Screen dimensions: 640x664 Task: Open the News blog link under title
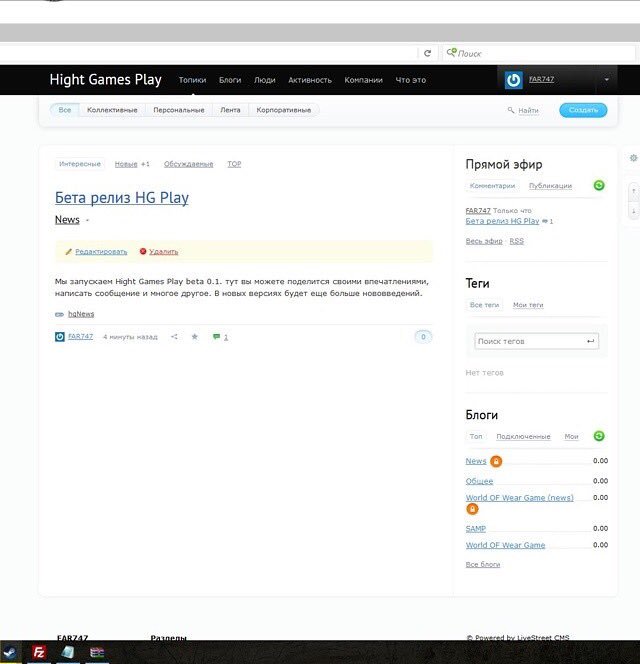click(x=67, y=220)
